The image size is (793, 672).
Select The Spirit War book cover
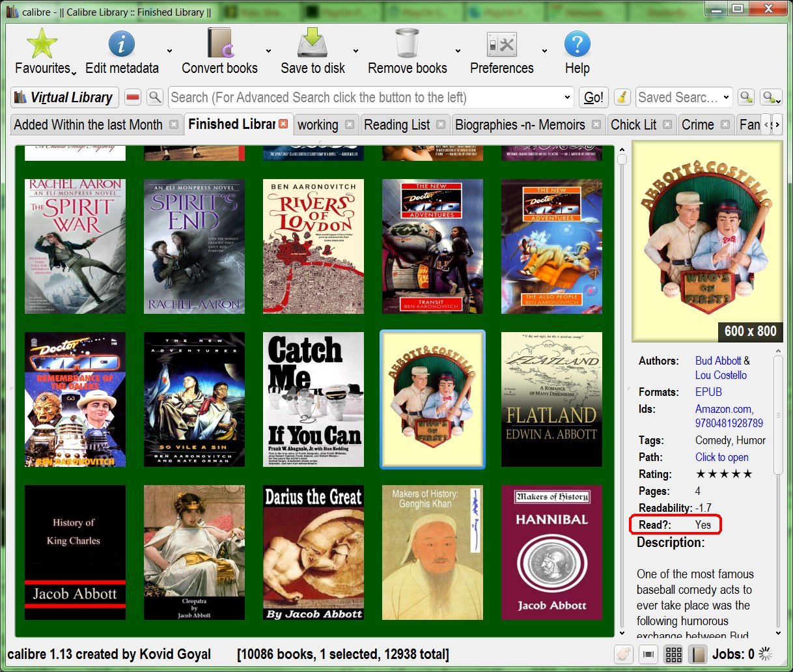[75, 247]
